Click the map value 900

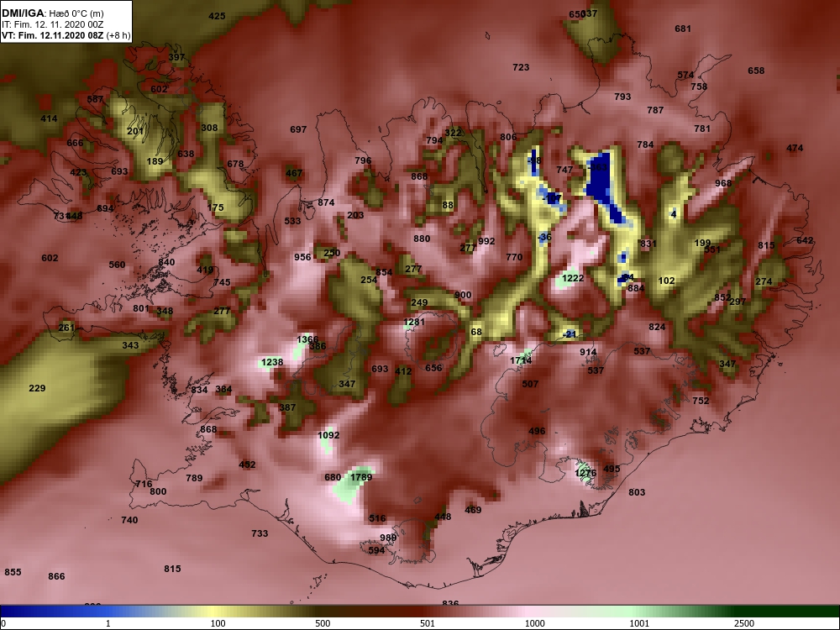463,295
